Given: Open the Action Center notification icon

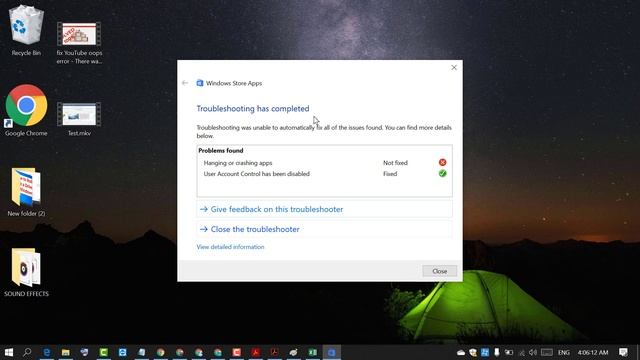Looking at the screenshot, I should pyautogui.click(x=624, y=353).
